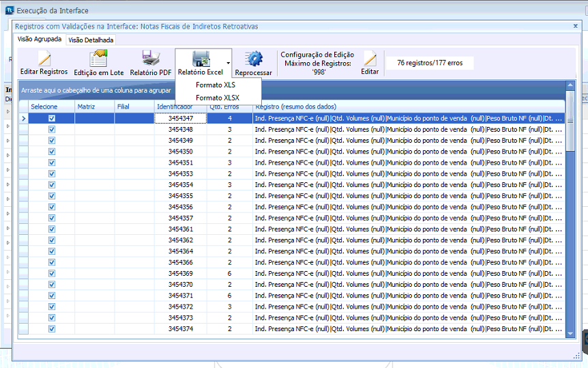588x368 pixels.
Task: Expand the Relatório Excel dropdown arrow
Action: click(x=229, y=63)
